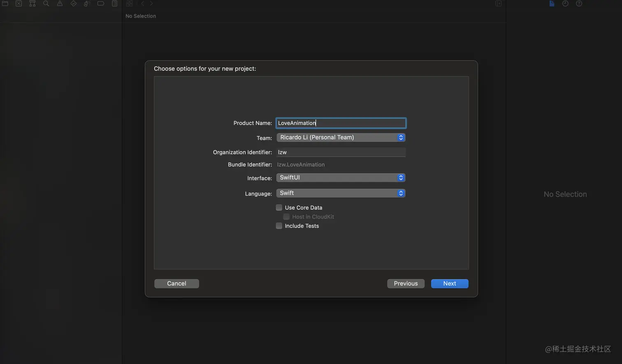Open the Find navigator magnifier icon
Viewport: 622px width, 364px height.
pos(46,4)
